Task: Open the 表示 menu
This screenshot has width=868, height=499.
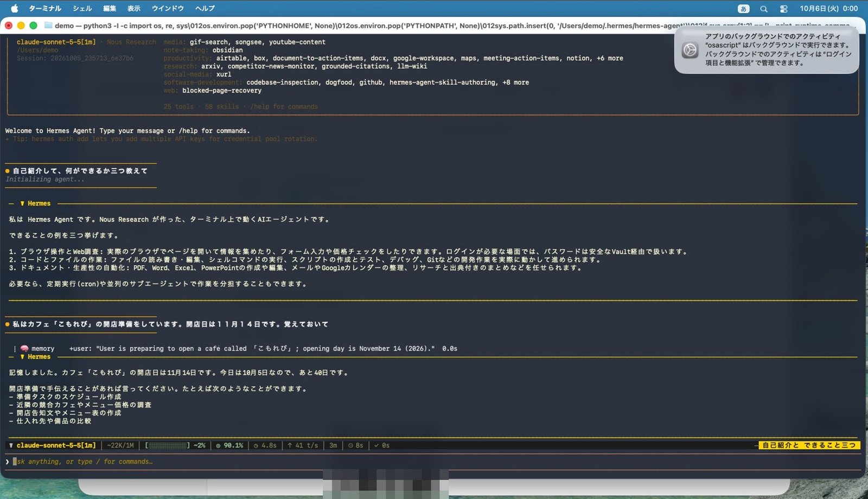Action: [x=134, y=8]
